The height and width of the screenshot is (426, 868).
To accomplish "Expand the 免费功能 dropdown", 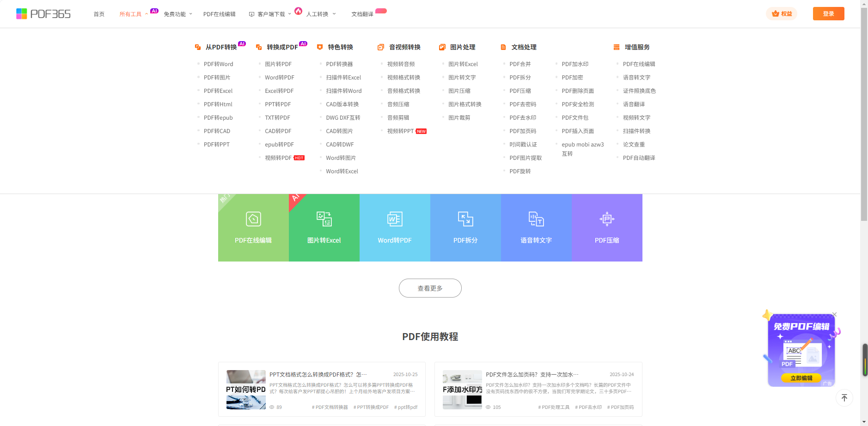I will point(178,14).
